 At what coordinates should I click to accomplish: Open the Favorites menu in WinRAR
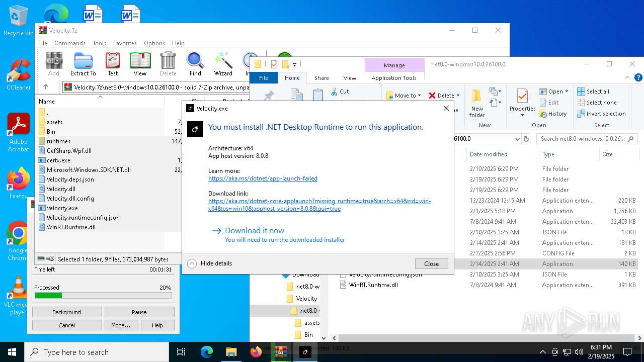pyautogui.click(x=125, y=43)
